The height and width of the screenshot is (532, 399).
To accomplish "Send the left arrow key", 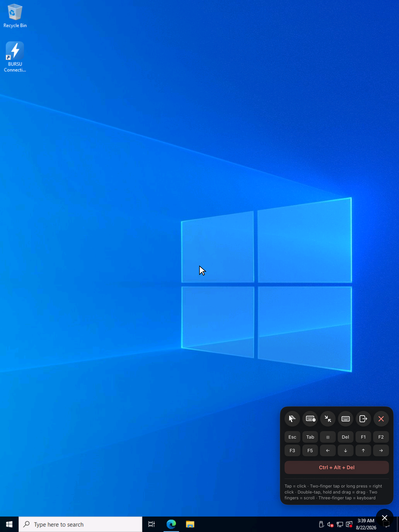I will pyautogui.click(x=328, y=450).
